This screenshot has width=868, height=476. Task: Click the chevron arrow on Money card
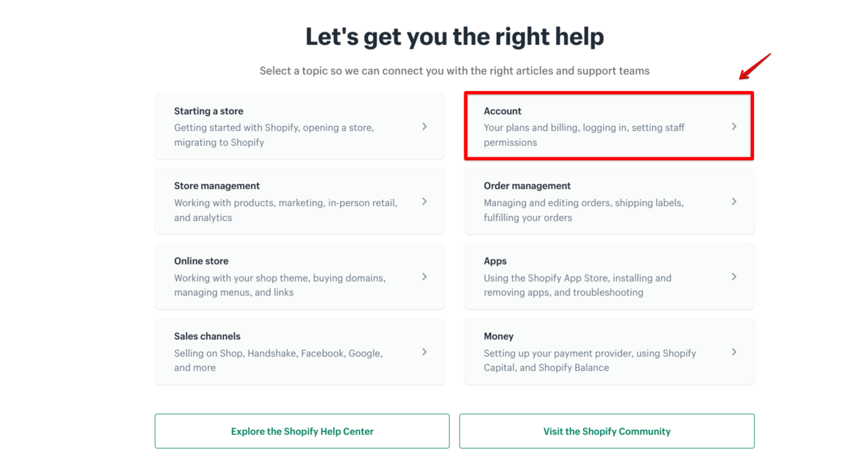(x=734, y=352)
